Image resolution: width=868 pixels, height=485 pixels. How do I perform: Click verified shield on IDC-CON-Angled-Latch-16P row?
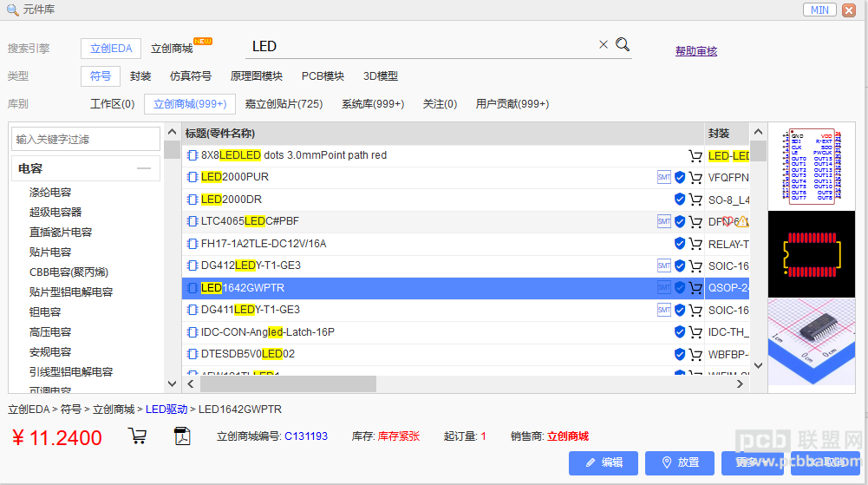[x=680, y=332]
